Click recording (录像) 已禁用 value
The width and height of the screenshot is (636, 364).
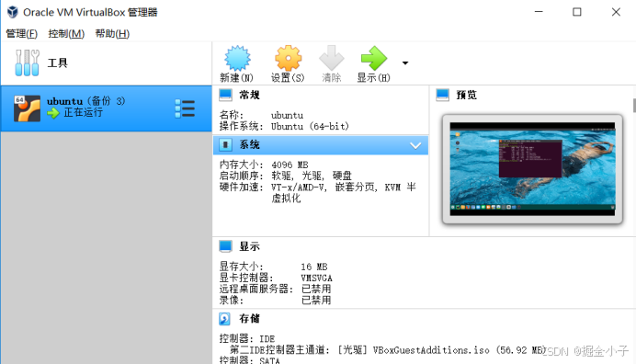click(316, 301)
